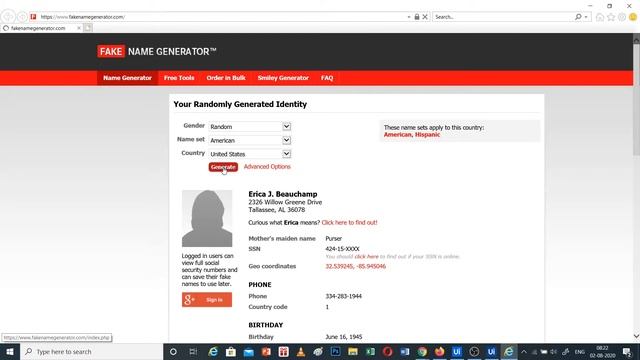The image size is (640, 360).
Task: Select the name 'Erica J. Beauchamp'
Action: pos(283,194)
